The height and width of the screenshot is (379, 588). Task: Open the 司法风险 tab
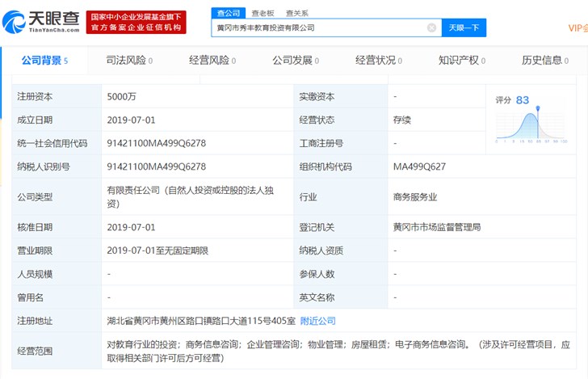click(x=129, y=61)
